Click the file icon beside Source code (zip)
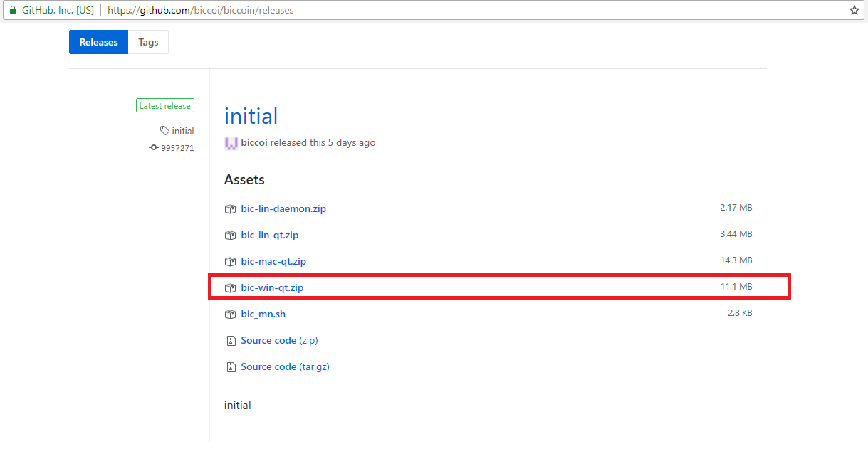Image resolution: width=868 pixels, height=476 pixels. coord(230,341)
